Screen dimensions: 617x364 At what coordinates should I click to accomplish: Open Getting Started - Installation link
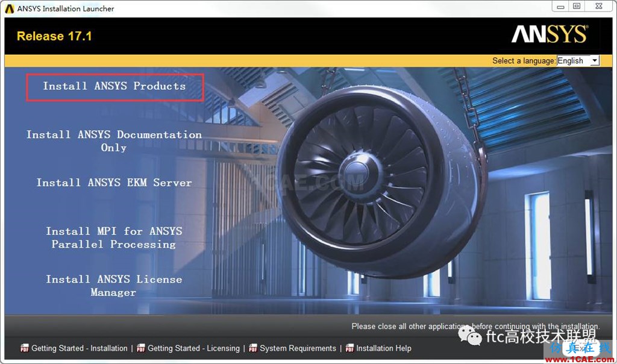[80, 348]
